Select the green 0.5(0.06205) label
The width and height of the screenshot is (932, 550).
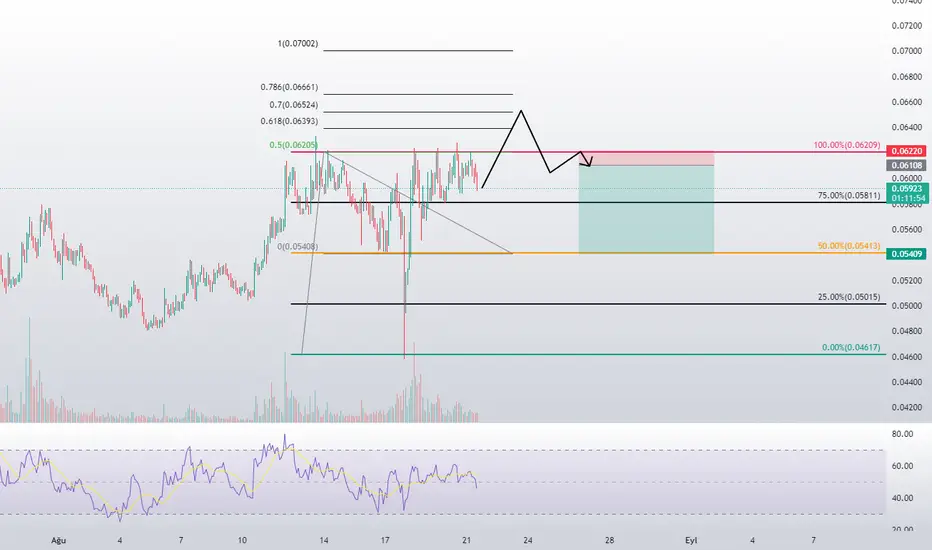(293, 145)
